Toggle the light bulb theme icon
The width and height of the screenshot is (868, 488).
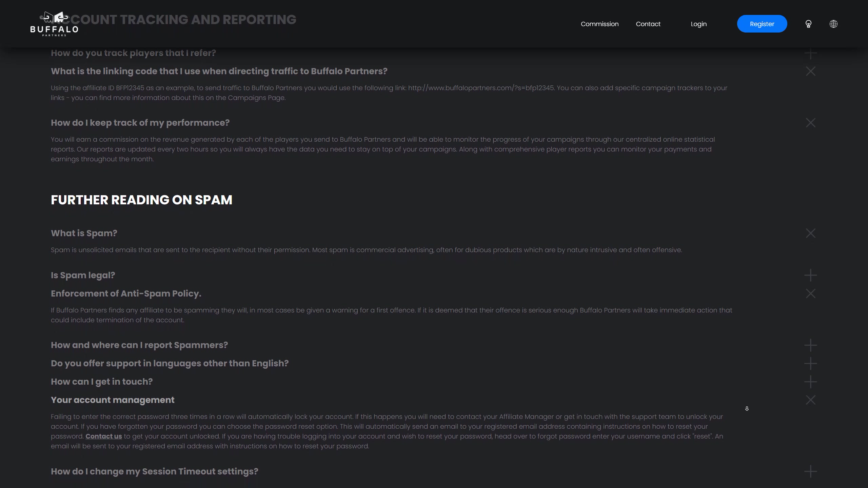coord(808,24)
